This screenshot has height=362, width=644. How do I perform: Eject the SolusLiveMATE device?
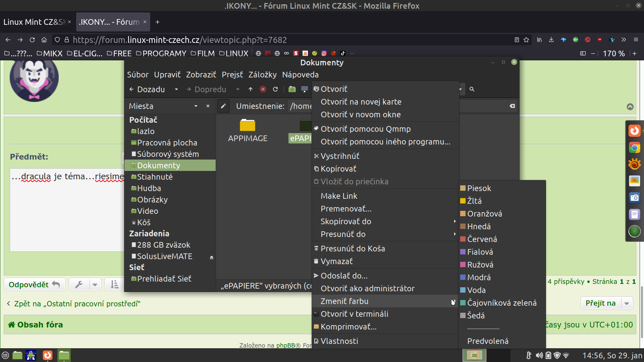pos(212,257)
